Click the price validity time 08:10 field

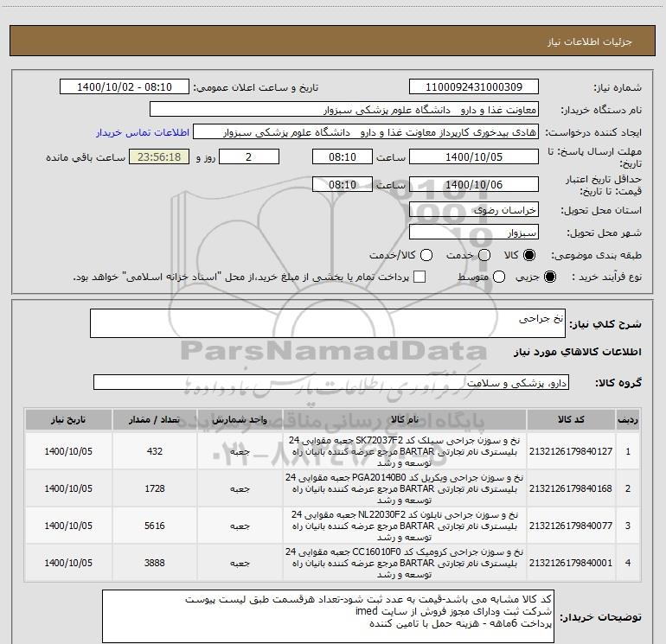click(x=343, y=184)
